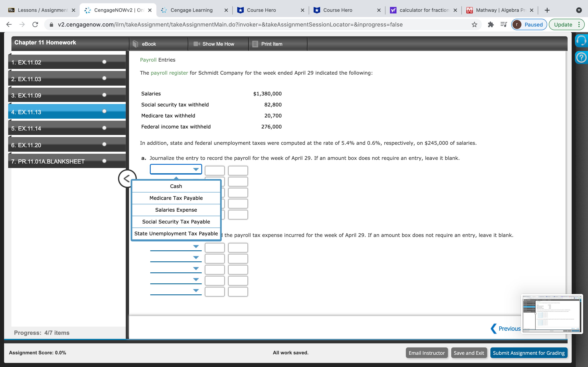The image size is (588, 367).
Task: Open the first account dropdown in part a
Action: click(x=176, y=169)
